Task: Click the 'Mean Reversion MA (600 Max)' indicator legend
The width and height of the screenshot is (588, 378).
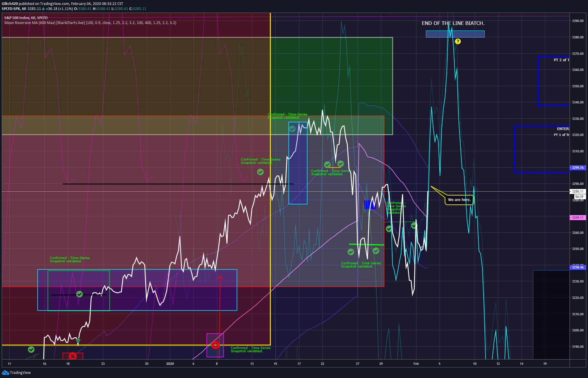Action: [90, 23]
